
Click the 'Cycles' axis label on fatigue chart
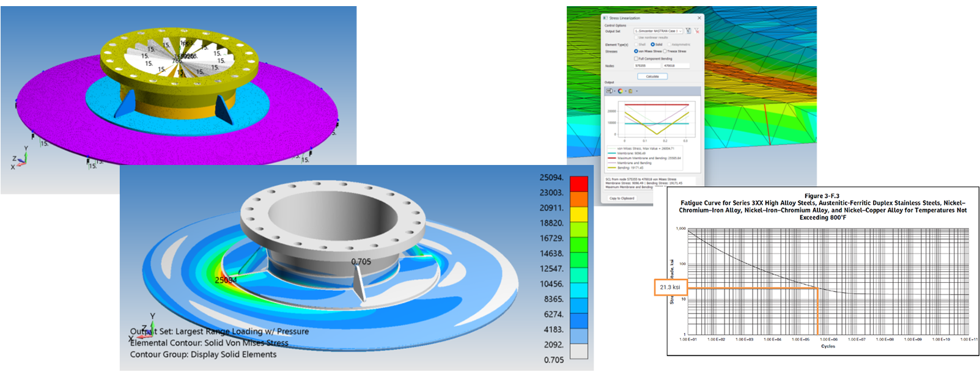[x=828, y=346]
